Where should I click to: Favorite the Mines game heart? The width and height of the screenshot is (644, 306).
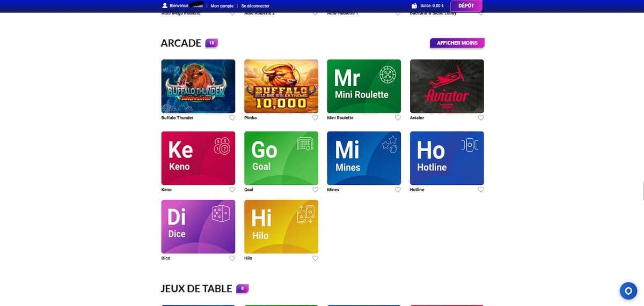[x=398, y=190]
